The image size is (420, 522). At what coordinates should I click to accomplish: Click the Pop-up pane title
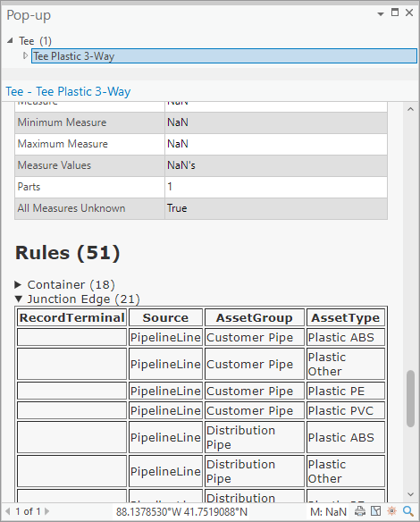tap(29, 15)
